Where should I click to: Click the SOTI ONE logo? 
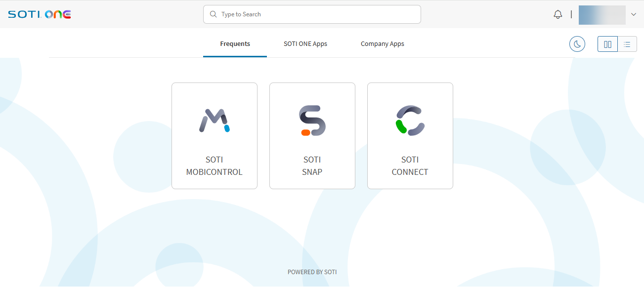(40, 14)
